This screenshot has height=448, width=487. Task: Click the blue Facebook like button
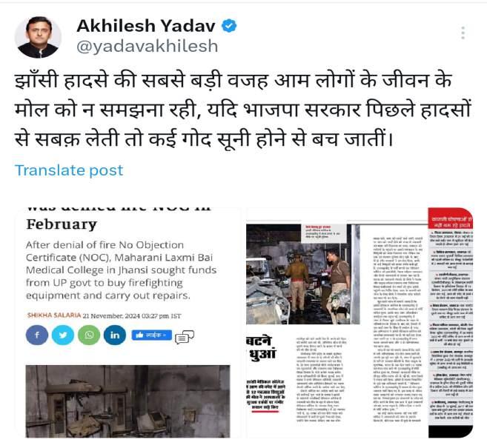tap(151, 335)
